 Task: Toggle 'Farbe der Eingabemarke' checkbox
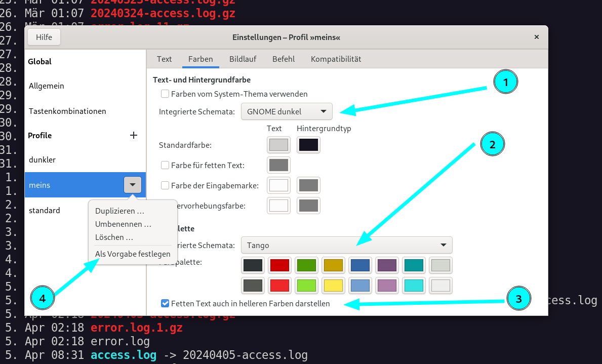(x=165, y=185)
